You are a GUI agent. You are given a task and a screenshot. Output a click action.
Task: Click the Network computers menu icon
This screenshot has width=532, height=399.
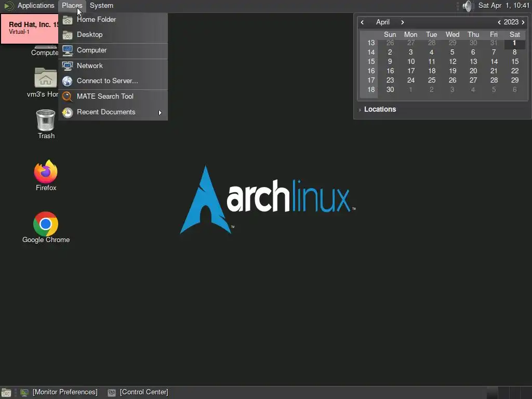click(68, 66)
